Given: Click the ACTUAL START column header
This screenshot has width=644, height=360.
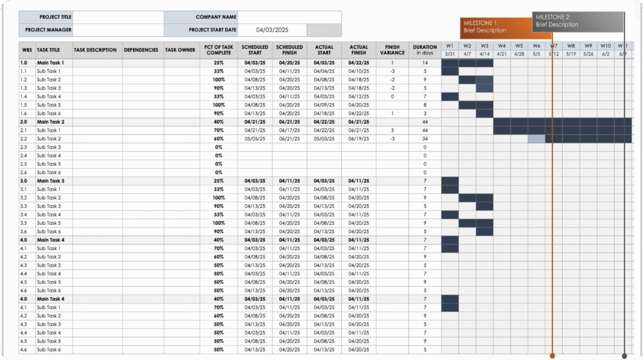Looking at the screenshot, I should pyautogui.click(x=324, y=50).
